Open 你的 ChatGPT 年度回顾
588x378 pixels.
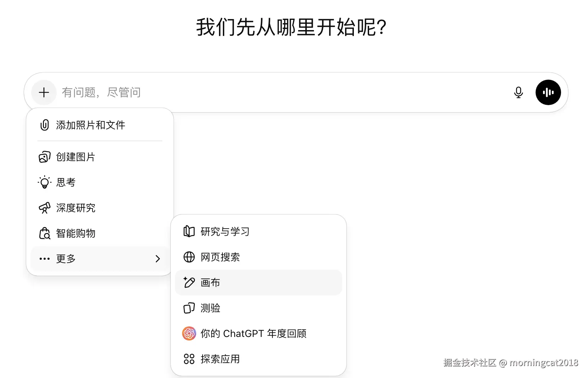tap(253, 333)
